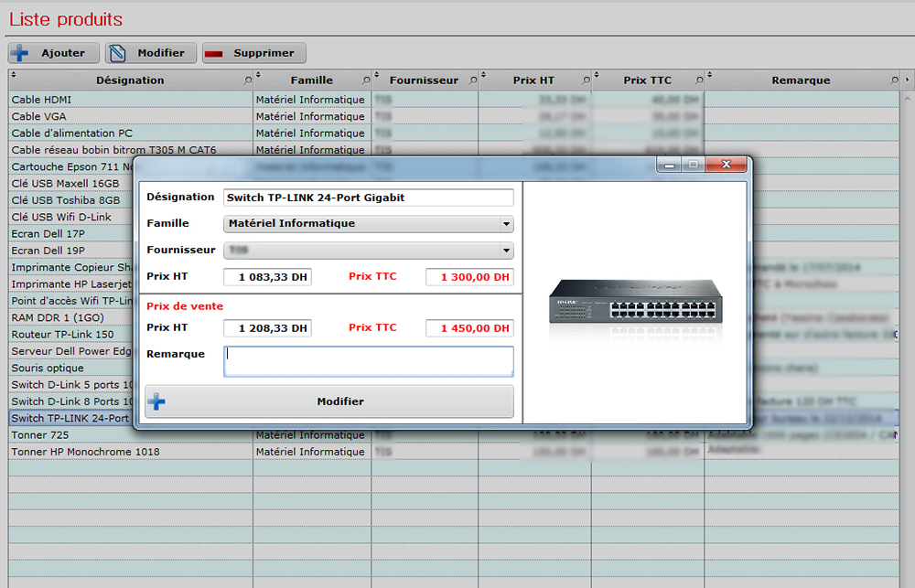
Task: Select the Routeur TP-Link 150 row
Action: [x=71, y=335]
